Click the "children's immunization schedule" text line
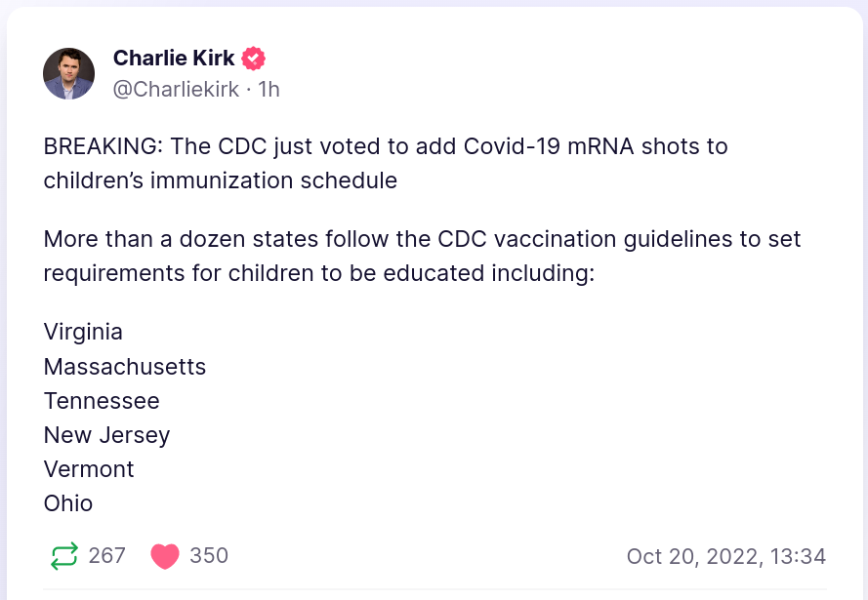 221,180
